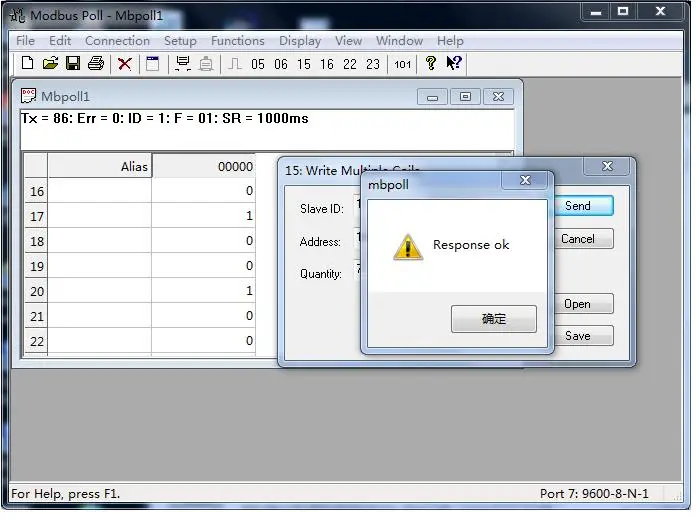This screenshot has width=696, height=521.
Task: Open the Setup menu
Action: [x=180, y=41]
